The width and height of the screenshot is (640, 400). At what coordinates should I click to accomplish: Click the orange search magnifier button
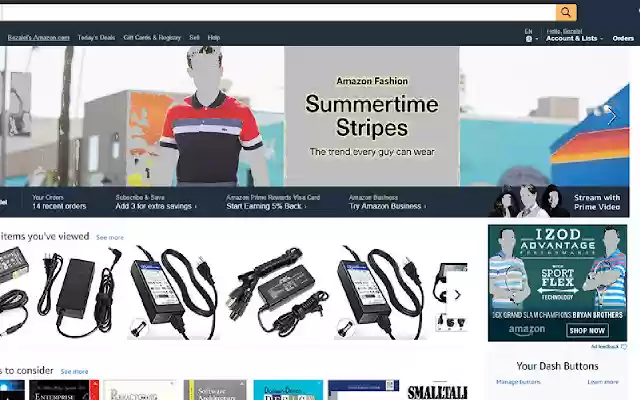point(566,13)
